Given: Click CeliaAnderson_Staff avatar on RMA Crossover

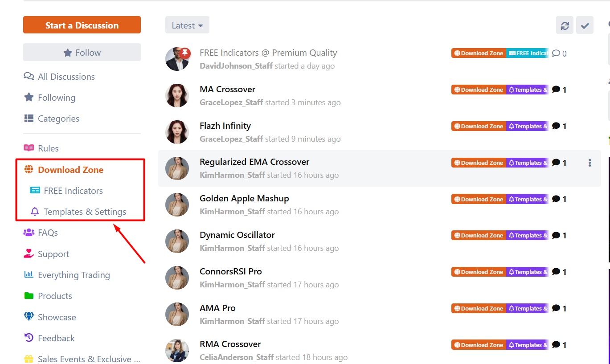Looking at the screenshot, I should point(177,350).
